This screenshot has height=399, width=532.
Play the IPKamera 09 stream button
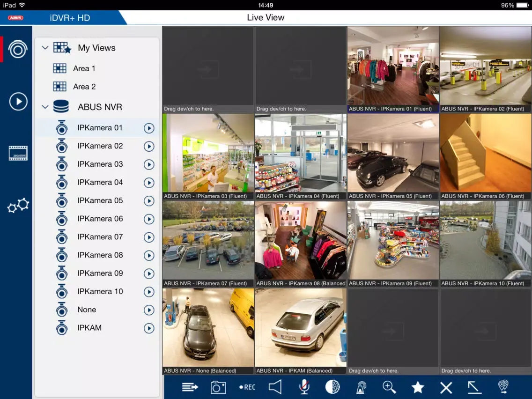[x=149, y=274]
